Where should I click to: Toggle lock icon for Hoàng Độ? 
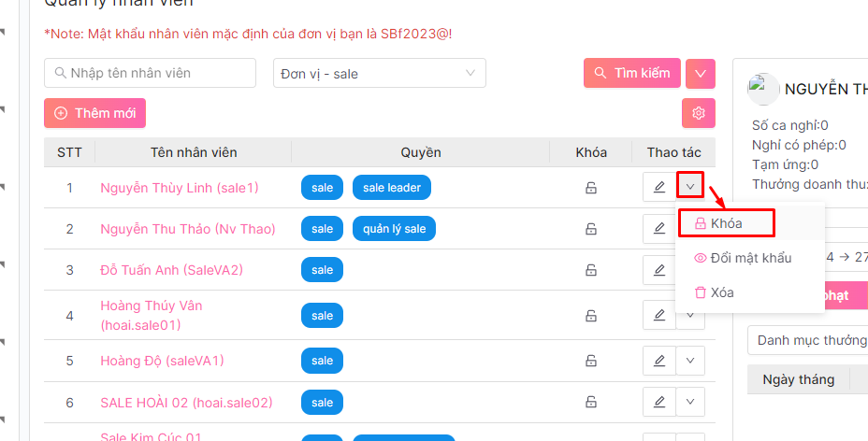point(591,361)
